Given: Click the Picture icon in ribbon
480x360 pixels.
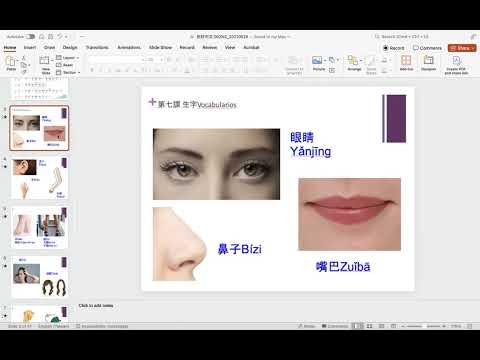Looking at the screenshot, I should 317,60.
